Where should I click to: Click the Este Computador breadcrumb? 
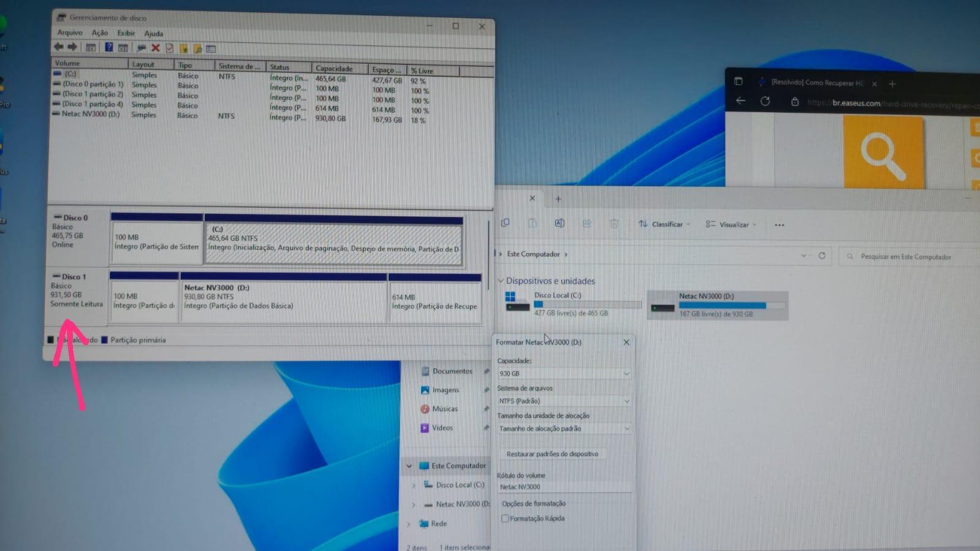pyautogui.click(x=533, y=254)
